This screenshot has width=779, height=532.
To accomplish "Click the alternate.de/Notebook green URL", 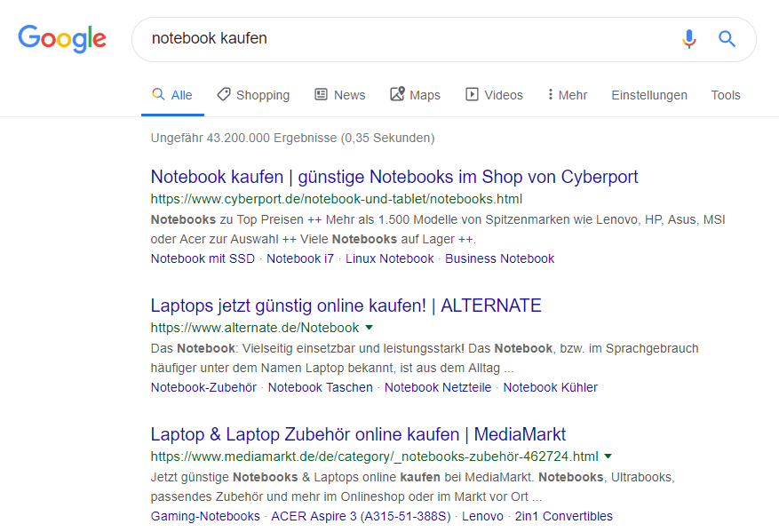I will coord(255,328).
